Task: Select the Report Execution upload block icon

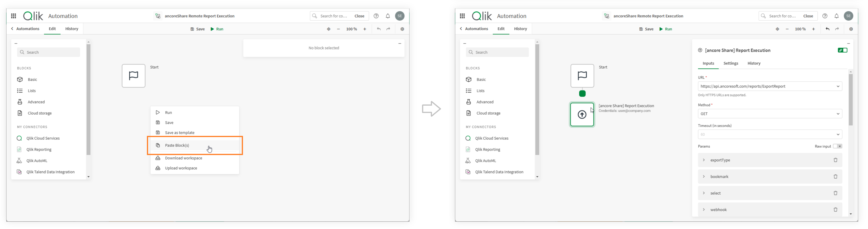Action: click(582, 114)
